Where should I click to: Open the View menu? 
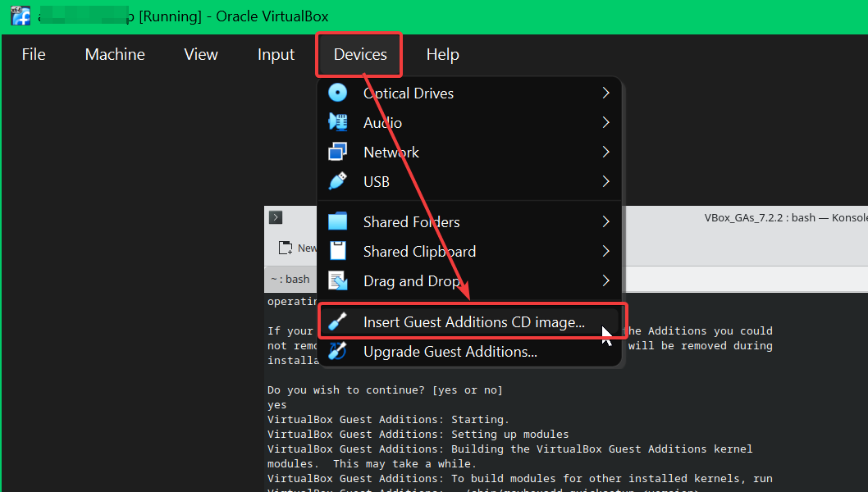click(x=201, y=54)
